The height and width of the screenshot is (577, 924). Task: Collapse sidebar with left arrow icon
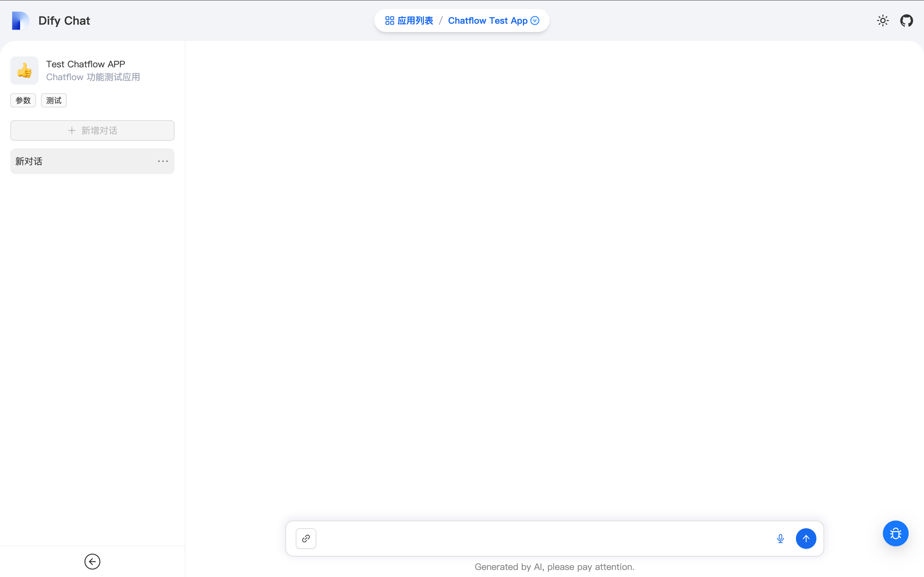tap(92, 561)
